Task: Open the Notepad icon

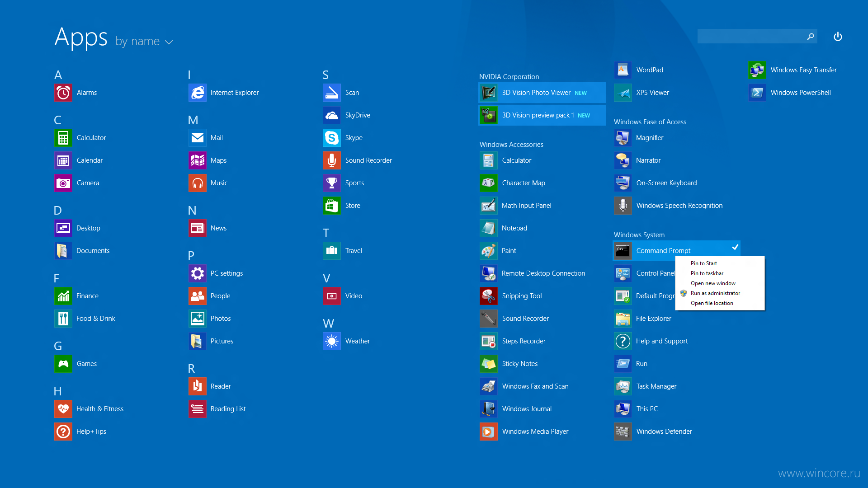Action: pyautogui.click(x=489, y=228)
